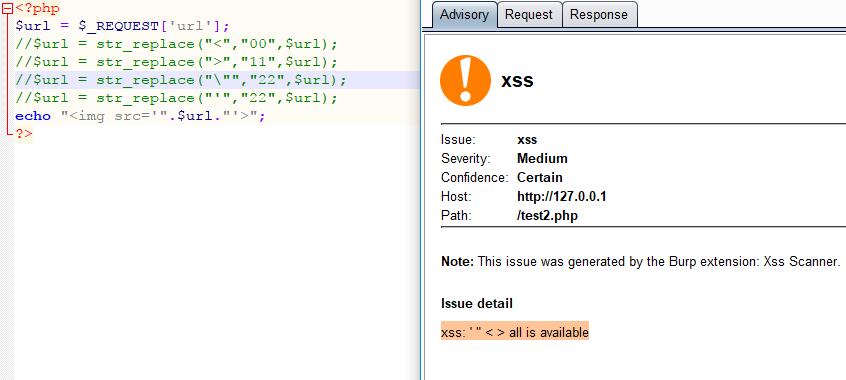
Task: Click the xss issue title heading
Action: [517, 81]
